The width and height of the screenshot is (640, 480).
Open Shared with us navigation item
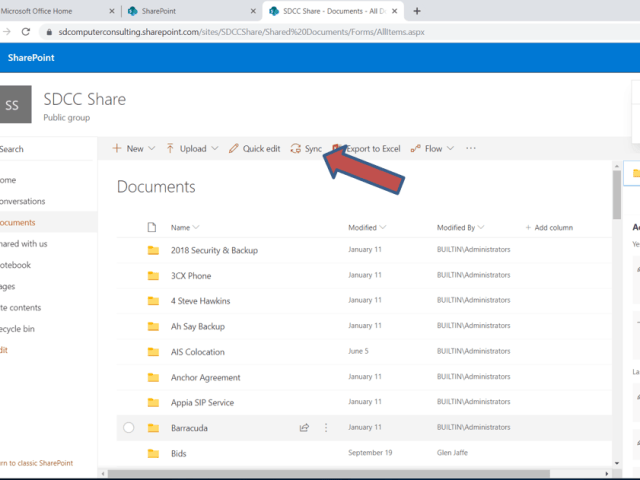click(24, 244)
